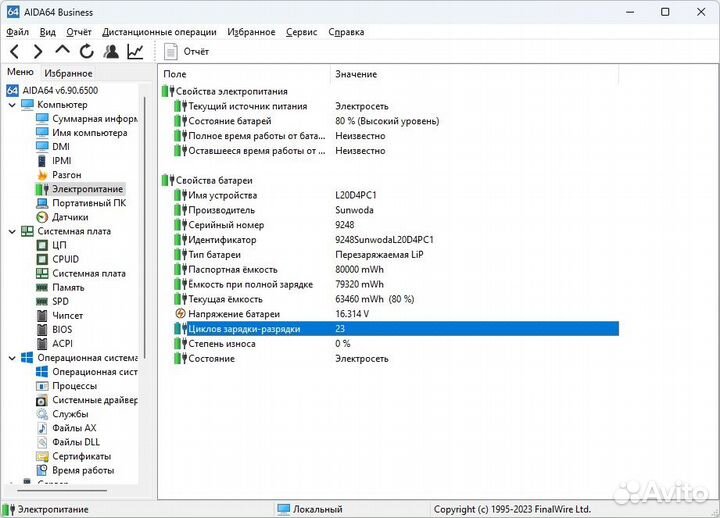Image resolution: width=720 pixels, height=518 pixels.
Task: Select the Степень износа row
Action: point(397,343)
